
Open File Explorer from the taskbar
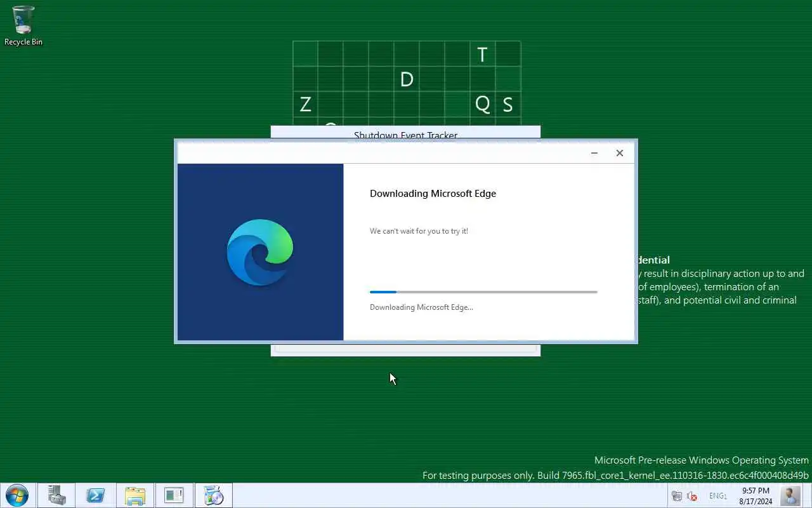(x=135, y=495)
